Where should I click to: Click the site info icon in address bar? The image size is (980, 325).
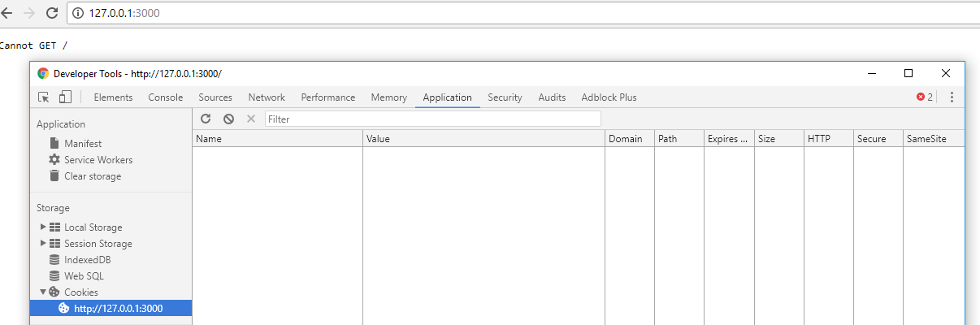pos(78,13)
